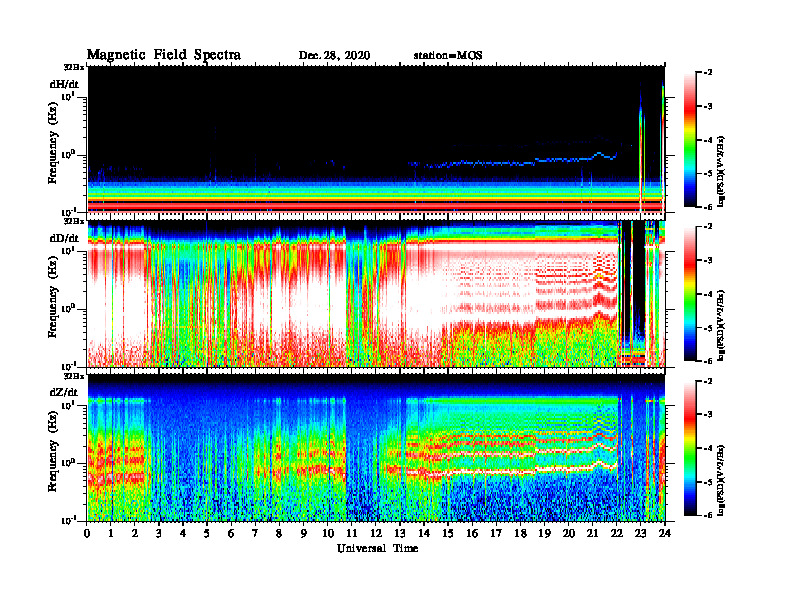Image resolution: width=792 pixels, height=612 pixels.
Task: Click the hour "15" tick label on time axis
Action: click(448, 534)
